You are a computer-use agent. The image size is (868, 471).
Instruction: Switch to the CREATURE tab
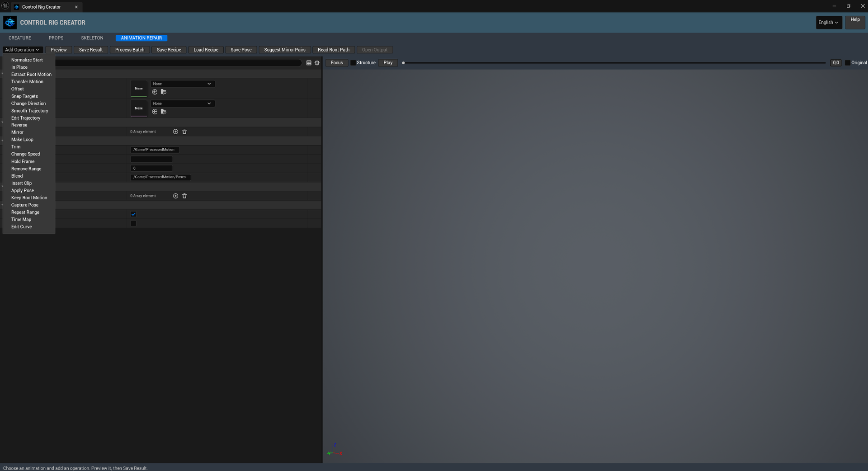click(x=20, y=38)
